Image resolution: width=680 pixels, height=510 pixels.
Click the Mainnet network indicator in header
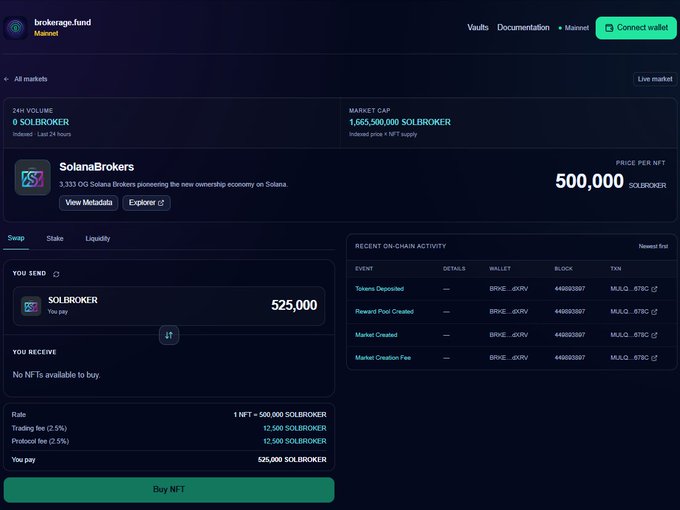point(573,28)
